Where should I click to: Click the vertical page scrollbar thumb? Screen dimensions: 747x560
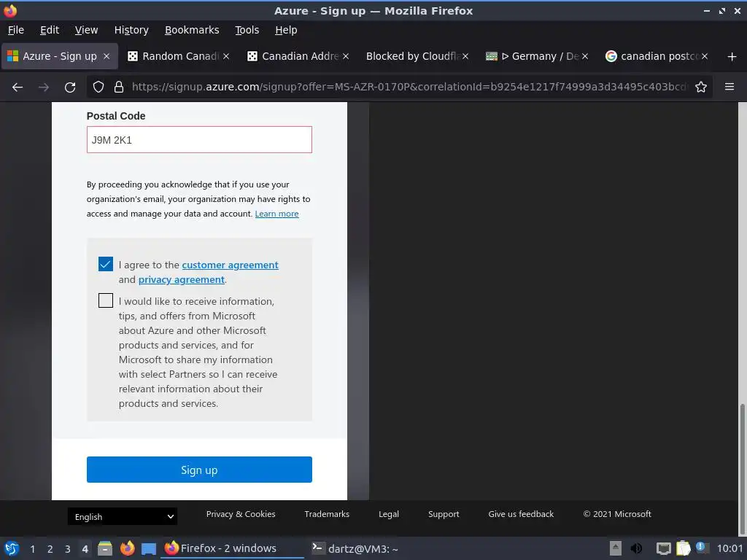[742, 469]
